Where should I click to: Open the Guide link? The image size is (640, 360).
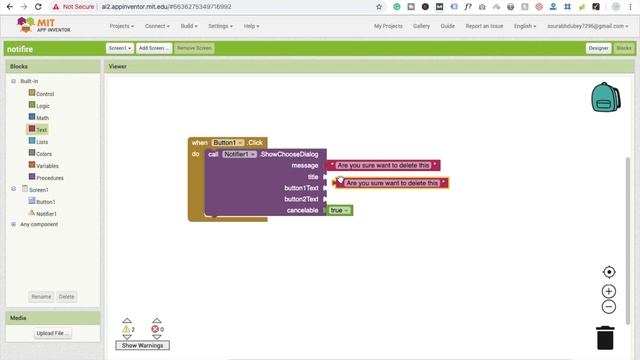[447, 26]
